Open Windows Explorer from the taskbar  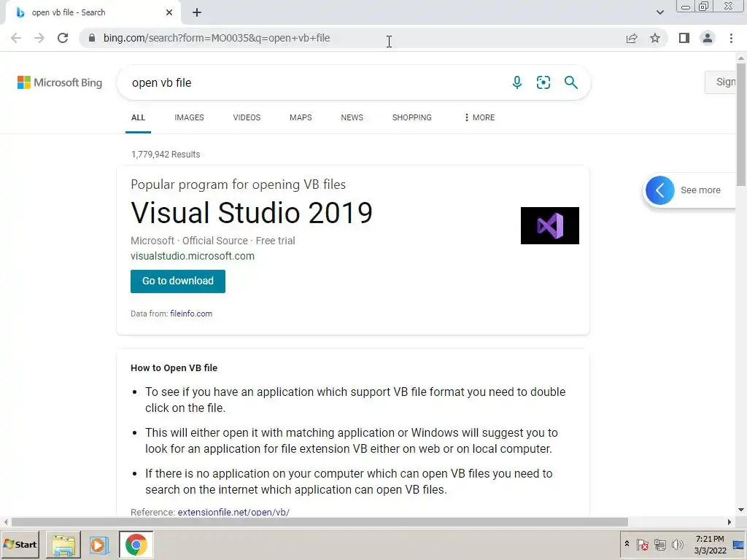pyautogui.click(x=63, y=545)
